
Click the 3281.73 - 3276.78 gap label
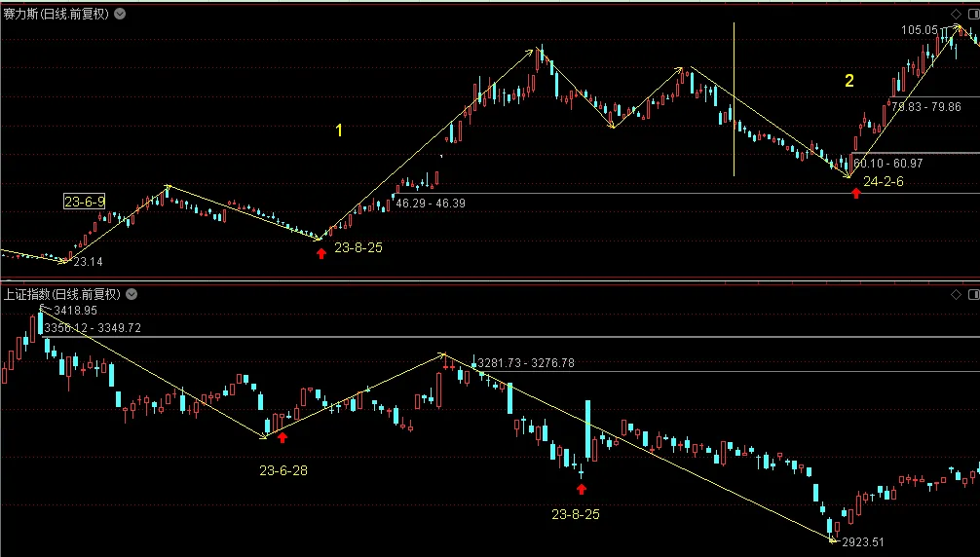pyautogui.click(x=526, y=363)
